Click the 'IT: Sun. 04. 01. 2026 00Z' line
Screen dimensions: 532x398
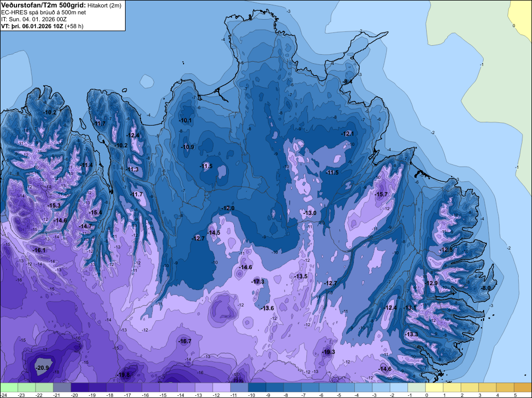click(34, 19)
